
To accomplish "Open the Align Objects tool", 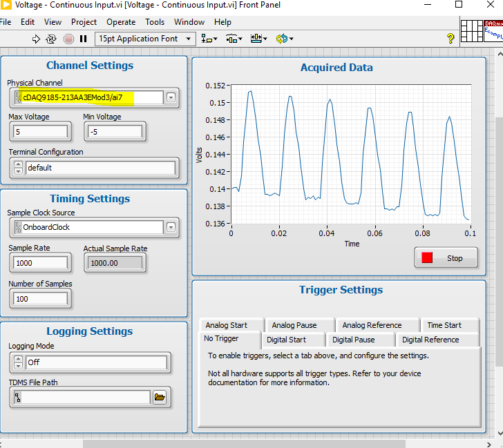I will click(x=209, y=39).
